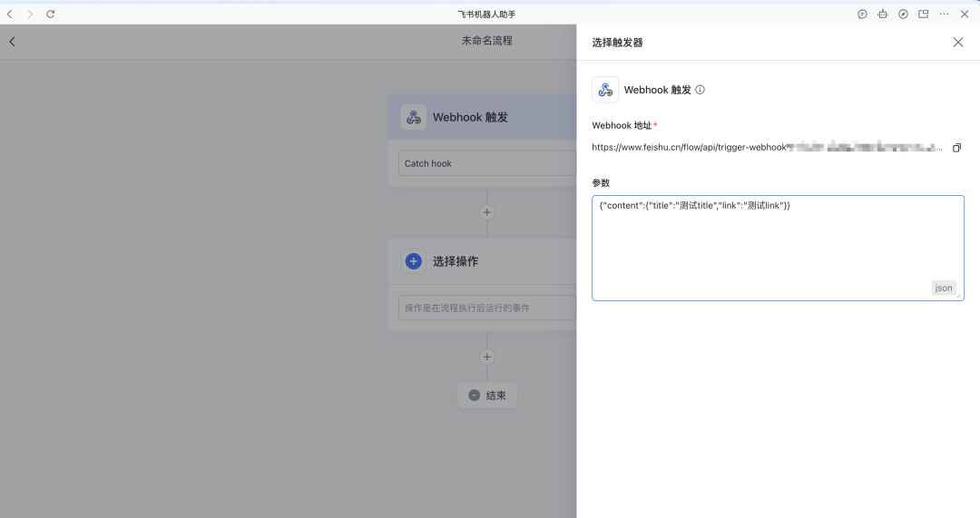Click the minus icon in 结束 node
This screenshot has height=518, width=980.
click(x=474, y=396)
